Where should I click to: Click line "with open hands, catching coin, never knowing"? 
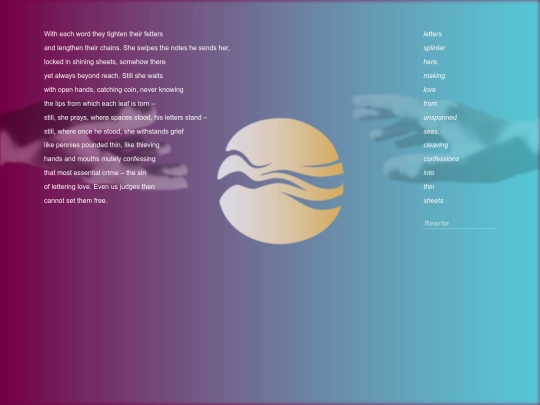114,90
